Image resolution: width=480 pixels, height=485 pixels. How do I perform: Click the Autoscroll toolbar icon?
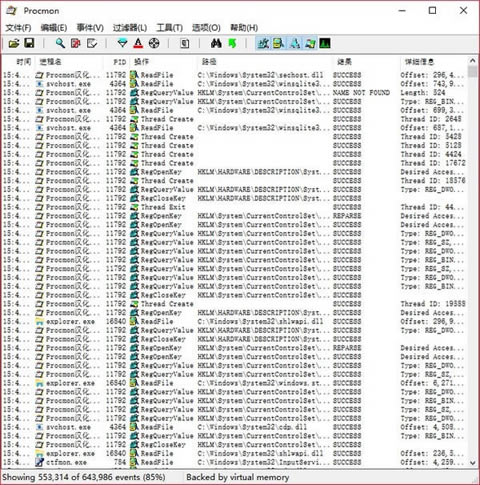[76, 43]
